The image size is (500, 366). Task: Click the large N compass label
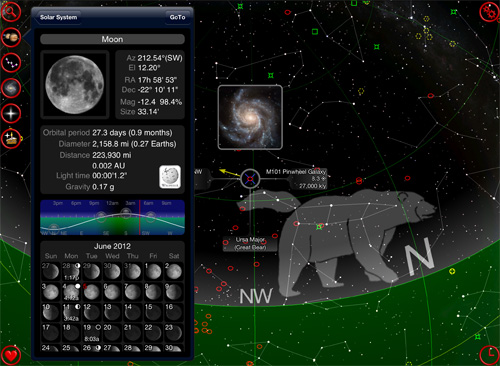point(419,256)
